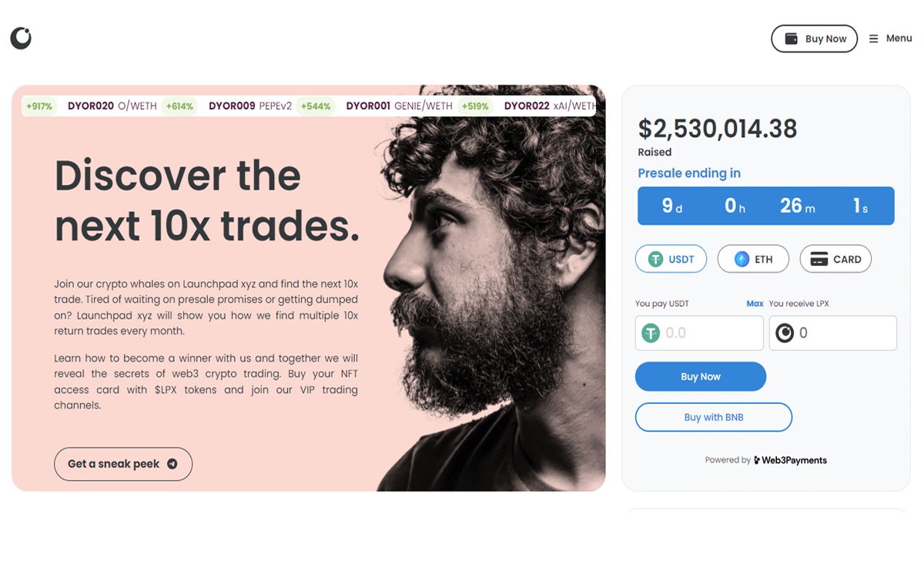Click the Telegram icon on sneak peek button
Viewport: 924px width, 578px height.
pos(172,464)
